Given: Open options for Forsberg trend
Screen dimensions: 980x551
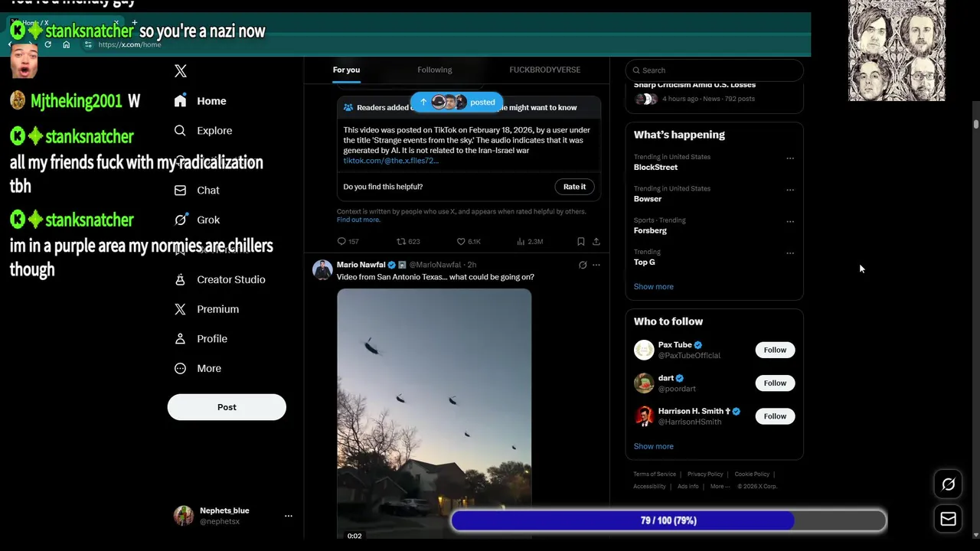Looking at the screenshot, I should 790,222.
